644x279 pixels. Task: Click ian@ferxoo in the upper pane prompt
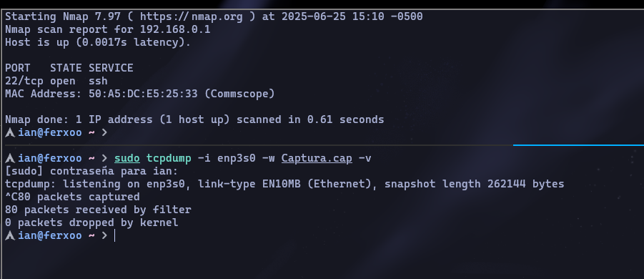[50, 133]
